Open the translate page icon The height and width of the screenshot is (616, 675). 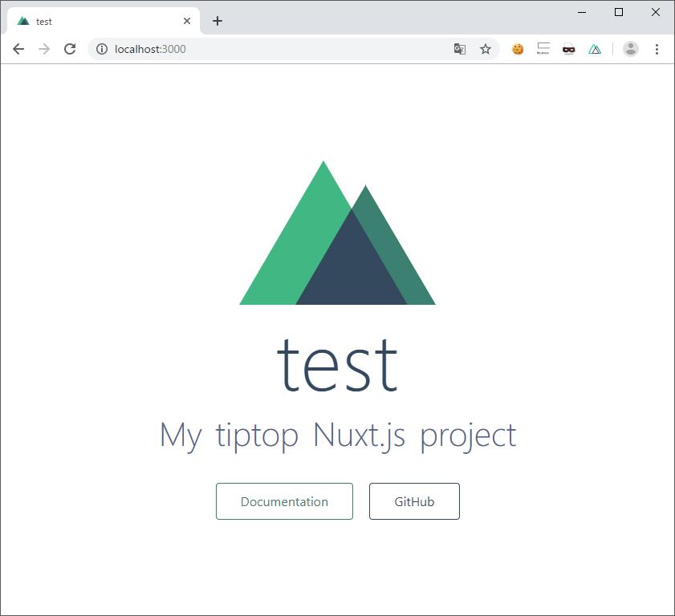pyautogui.click(x=460, y=49)
